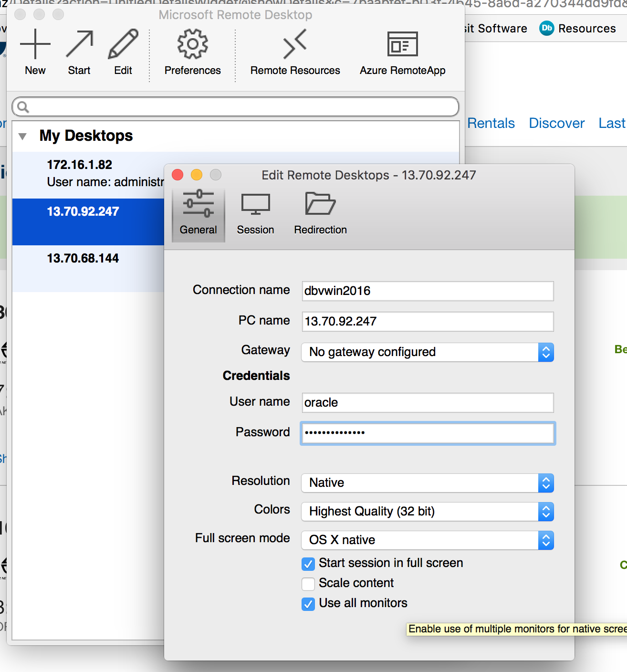Viewport: 627px width, 672px height.
Task: Click the search magnifier icon
Action: tap(23, 107)
